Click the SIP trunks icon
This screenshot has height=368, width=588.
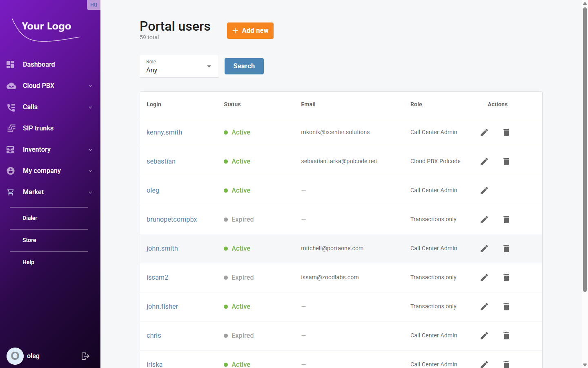pos(10,128)
